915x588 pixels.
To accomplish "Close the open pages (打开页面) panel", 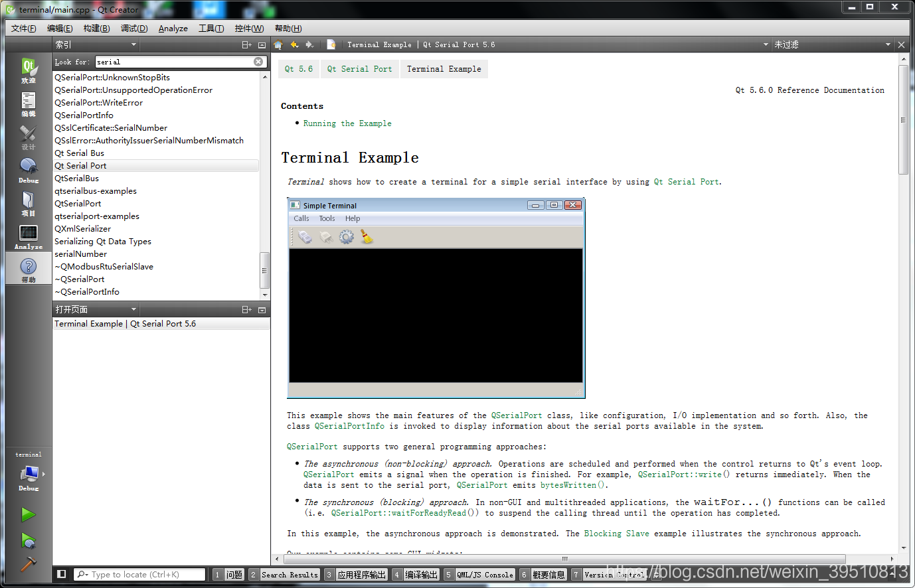I will pos(262,309).
